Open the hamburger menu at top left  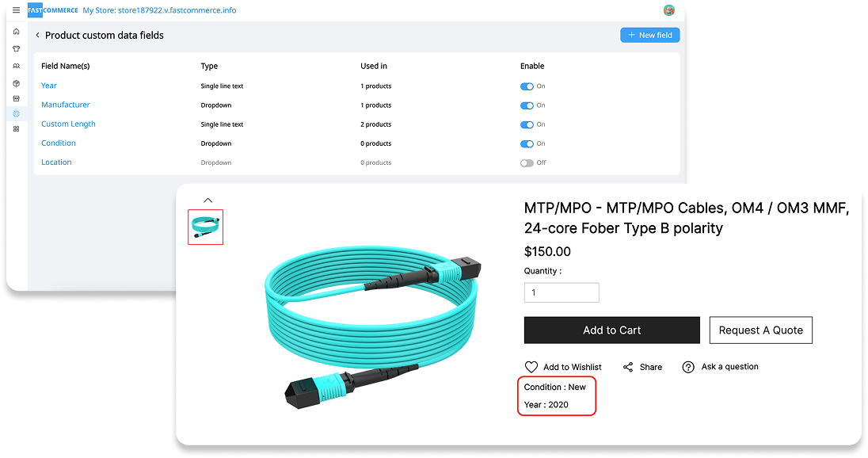(16, 10)
